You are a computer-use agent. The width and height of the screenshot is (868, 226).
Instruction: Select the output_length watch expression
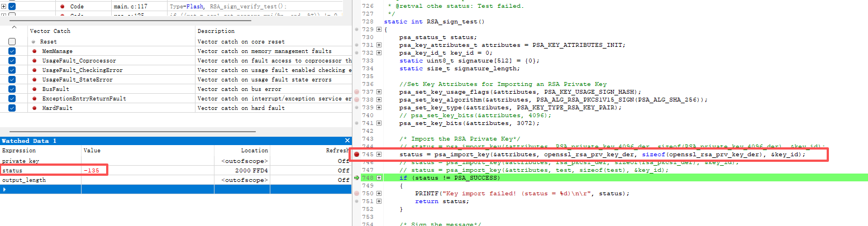[x=24, y=180]
